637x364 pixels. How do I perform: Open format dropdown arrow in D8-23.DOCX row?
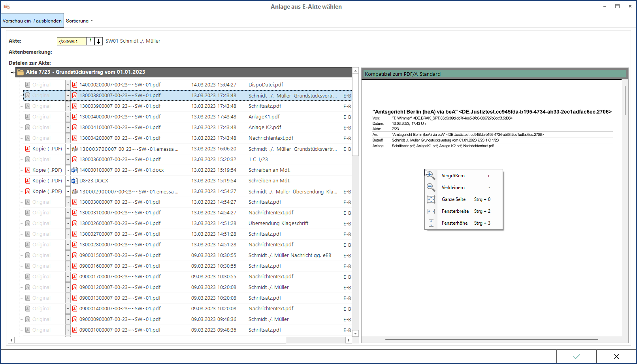coord(68,181)
